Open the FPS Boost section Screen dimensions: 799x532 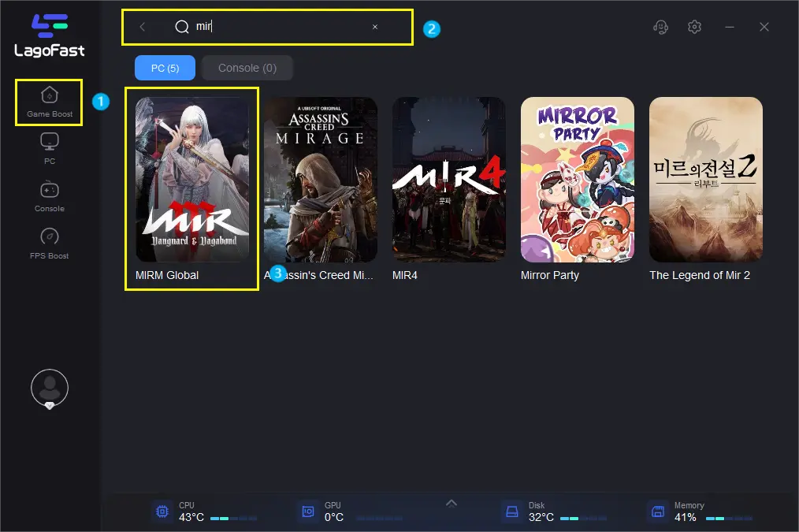50,243
